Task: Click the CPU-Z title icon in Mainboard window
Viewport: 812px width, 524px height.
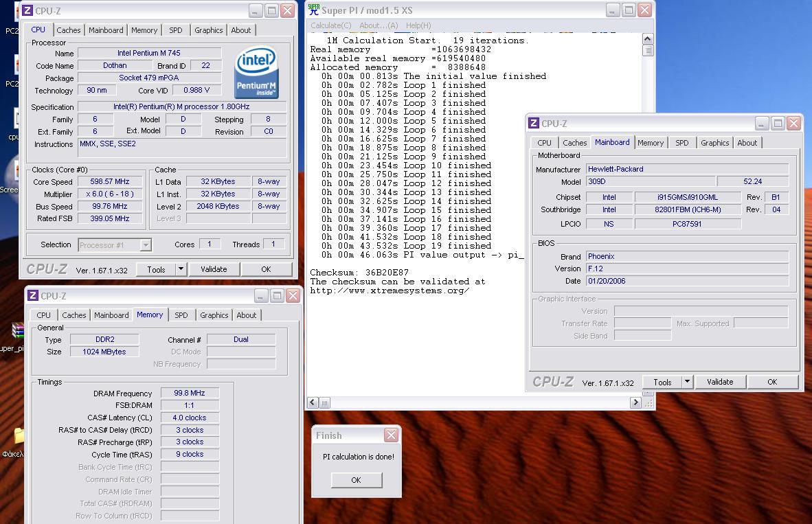Action: (533, 123)
